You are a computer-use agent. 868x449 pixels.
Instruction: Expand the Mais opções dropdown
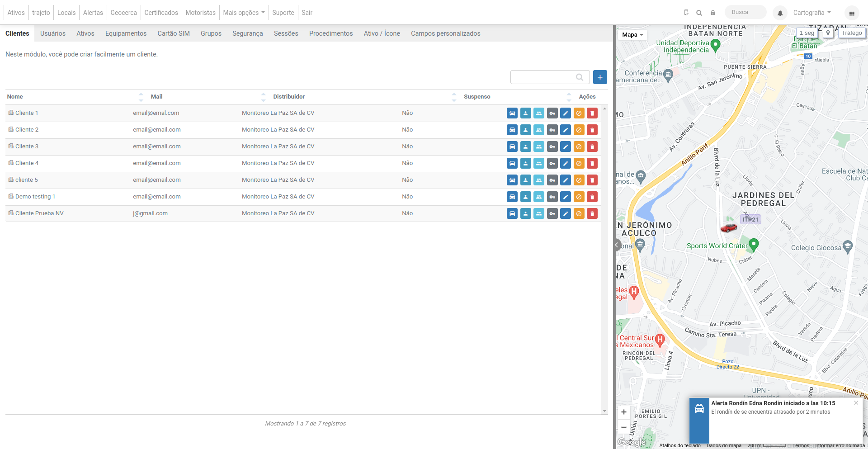(x=244, y=13)
